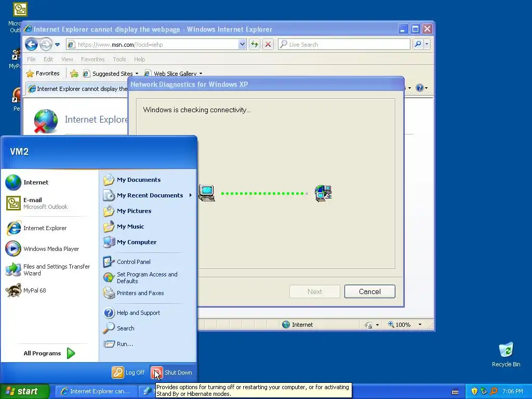The image size is (532, 399).
Task: Switch to Internet Explorer taskbar button
Action: [96, 391]
